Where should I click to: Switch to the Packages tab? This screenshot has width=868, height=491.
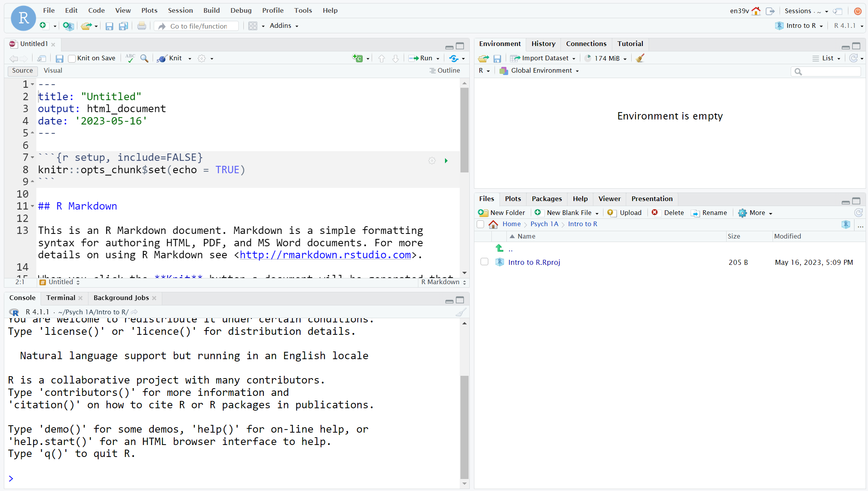547,199
